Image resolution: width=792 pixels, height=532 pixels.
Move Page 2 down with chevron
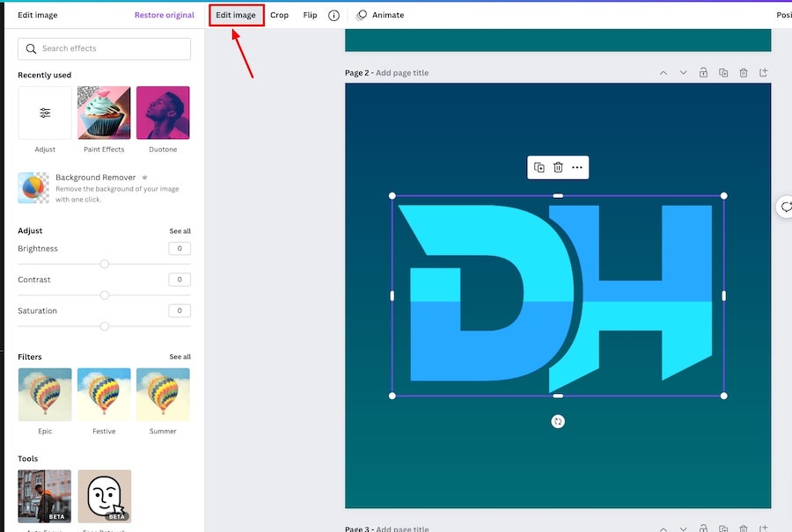pos(683,73)
